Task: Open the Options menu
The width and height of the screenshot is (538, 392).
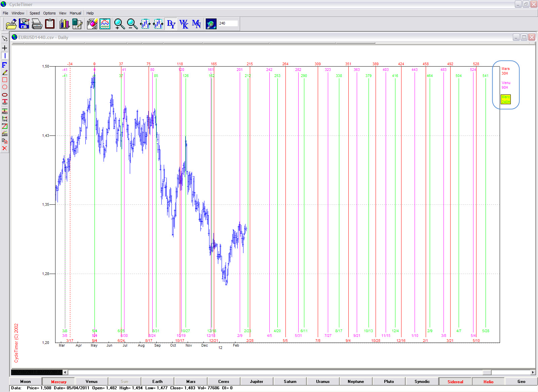Action: [x=49, y=13]
